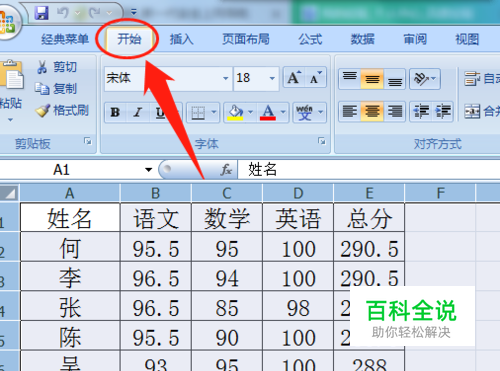
Task: Switch to the 开始 tab
Action: (x=129, y=39)
